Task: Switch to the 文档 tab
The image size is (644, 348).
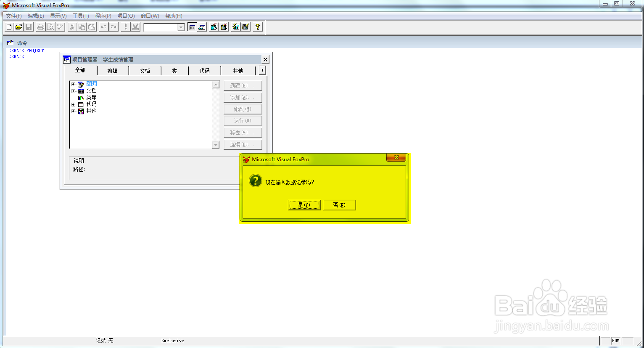Action: [x=145, y=71]
